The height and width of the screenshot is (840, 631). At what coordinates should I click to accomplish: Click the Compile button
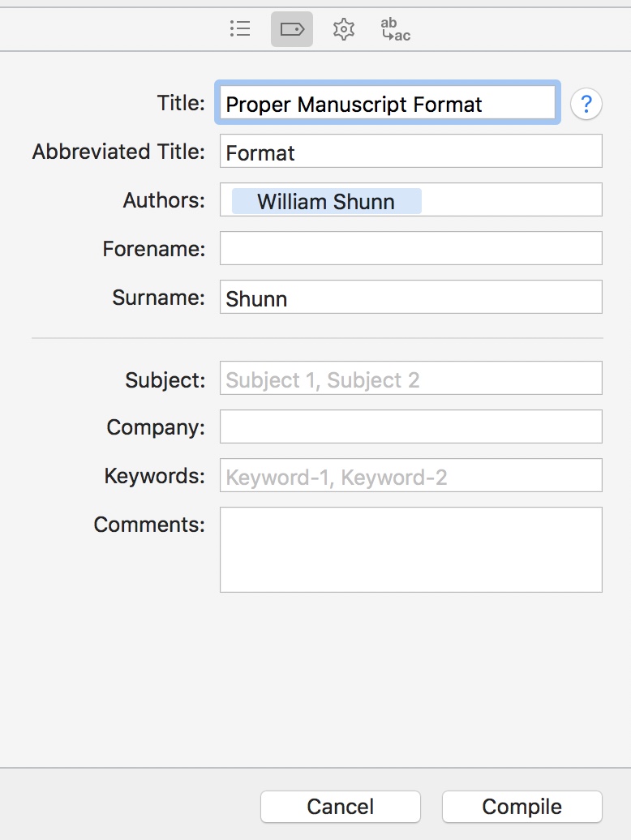522,806
